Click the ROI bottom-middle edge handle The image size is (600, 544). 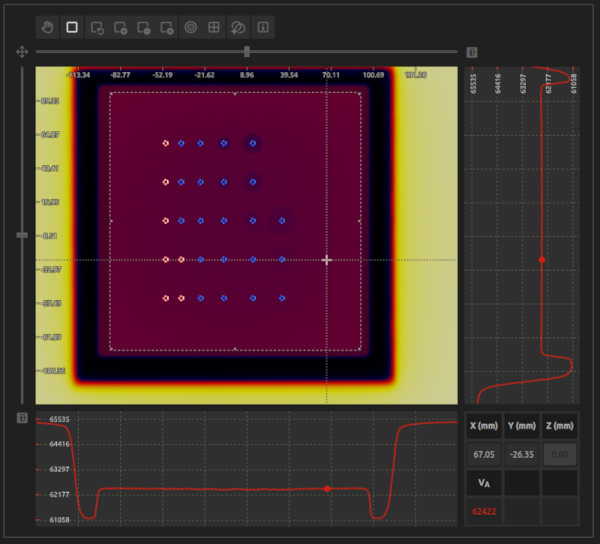(235, 349)
